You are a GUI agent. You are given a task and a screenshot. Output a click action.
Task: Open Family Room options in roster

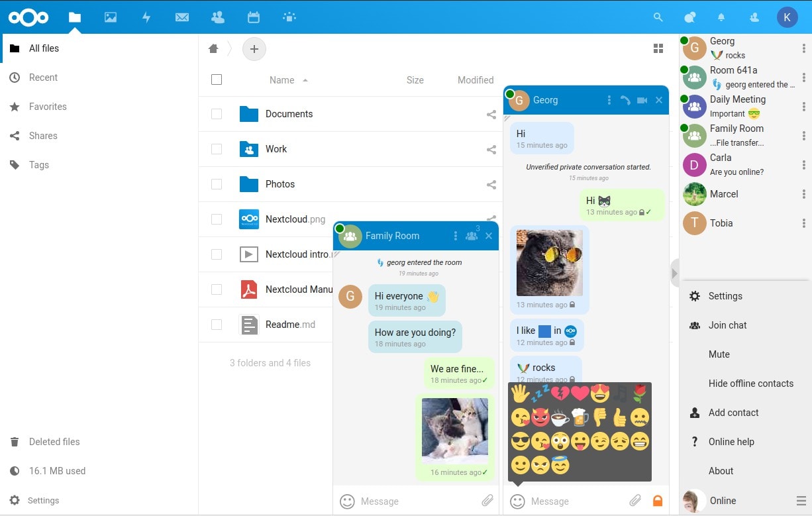[803, 135]
